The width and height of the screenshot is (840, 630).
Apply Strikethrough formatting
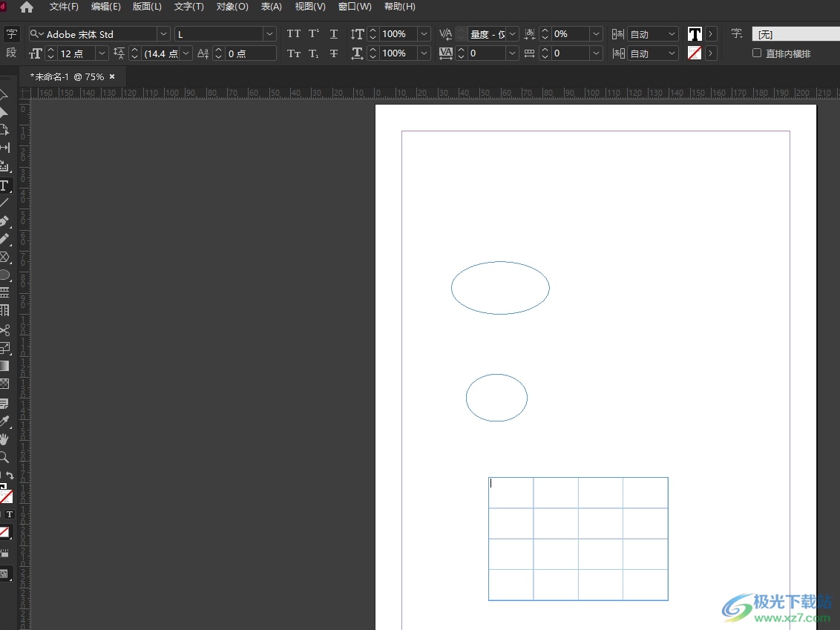click(334, 53)
